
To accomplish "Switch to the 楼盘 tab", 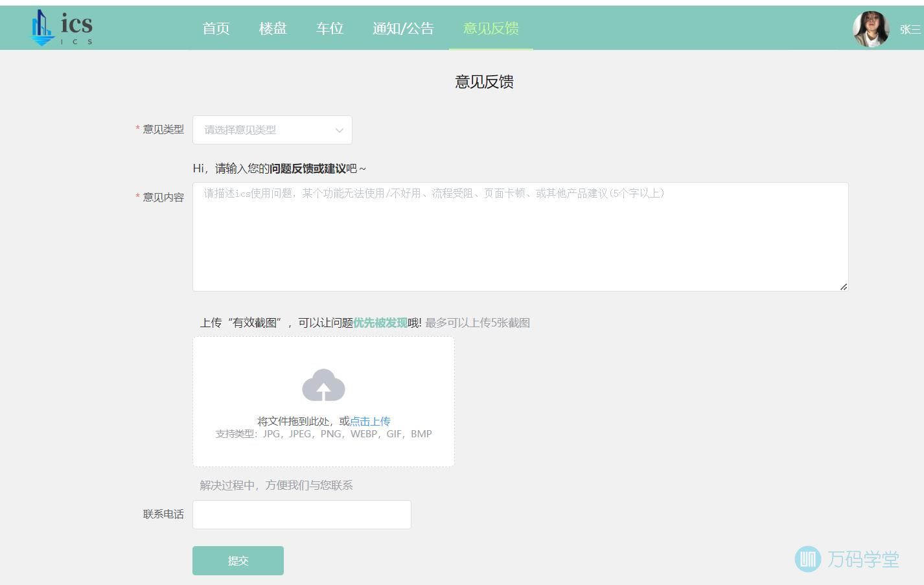I will pos(272,29).
